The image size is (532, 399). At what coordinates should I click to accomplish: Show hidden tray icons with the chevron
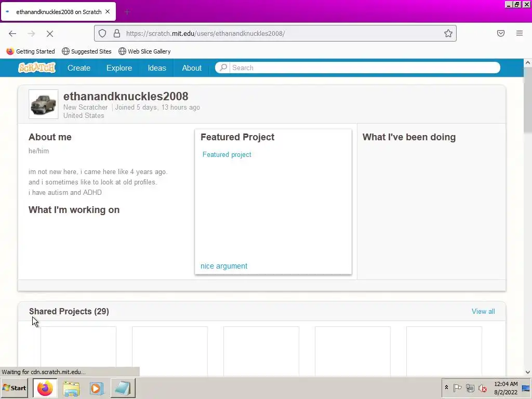446,388
